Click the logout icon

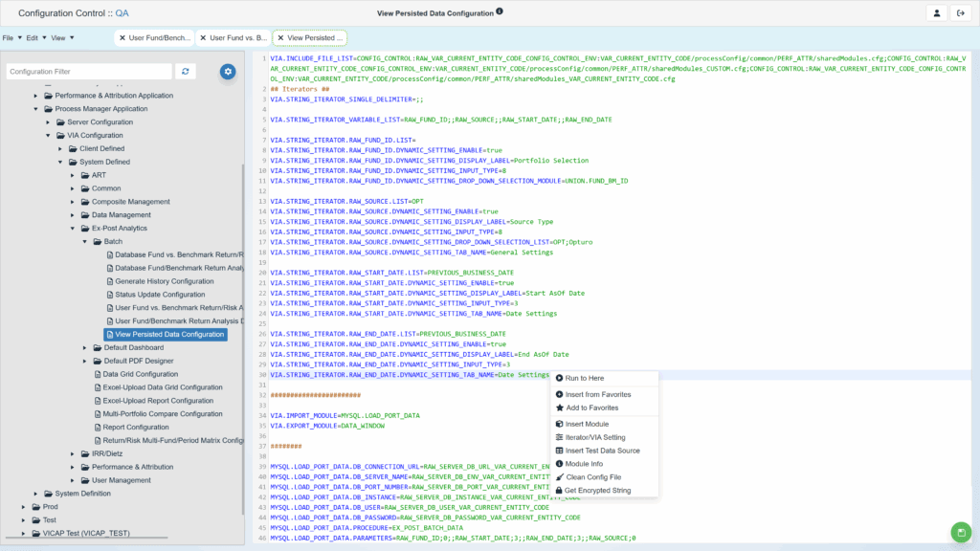coord(960,13)
